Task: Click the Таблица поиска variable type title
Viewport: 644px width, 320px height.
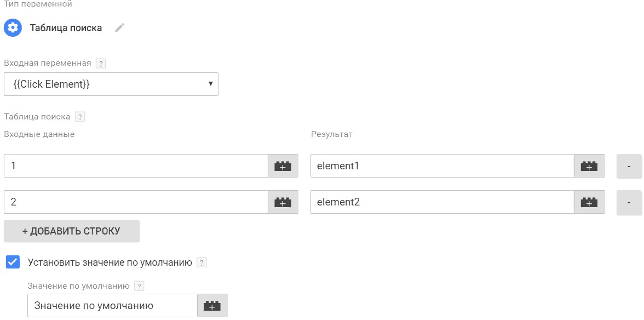Action: (66, 28)
